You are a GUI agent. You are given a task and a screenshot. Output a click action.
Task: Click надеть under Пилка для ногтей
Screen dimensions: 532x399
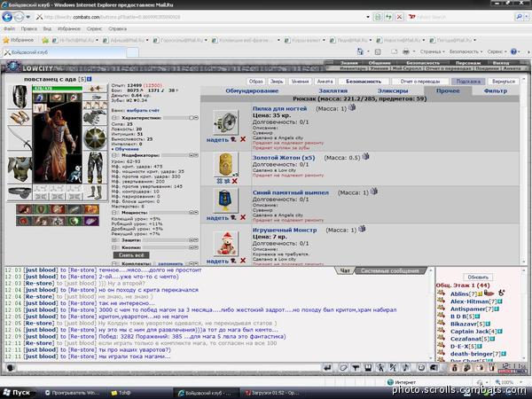[x=217, y=140]
